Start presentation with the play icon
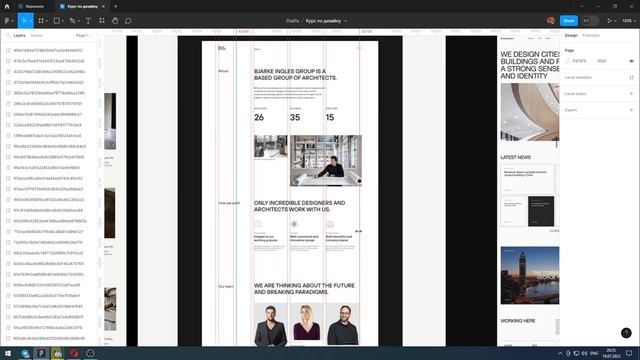 [609, 20]
